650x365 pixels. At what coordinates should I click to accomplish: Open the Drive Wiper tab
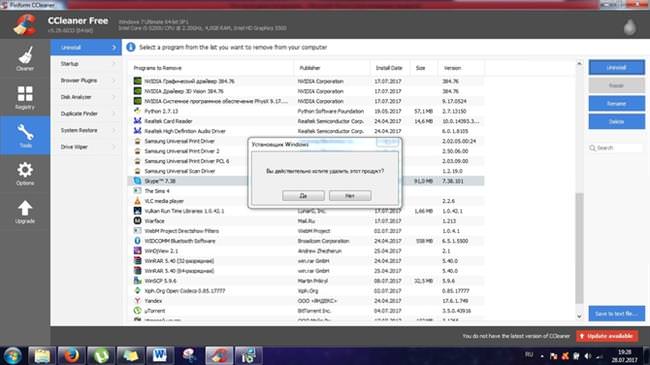(86, 147)
